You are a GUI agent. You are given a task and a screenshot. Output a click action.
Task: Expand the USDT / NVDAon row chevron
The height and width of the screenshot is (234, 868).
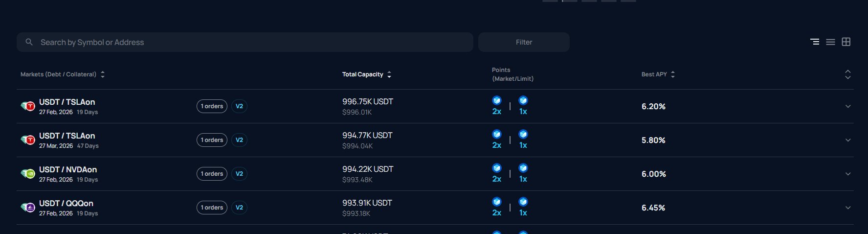pyautogui.click(x=848, y=174)
